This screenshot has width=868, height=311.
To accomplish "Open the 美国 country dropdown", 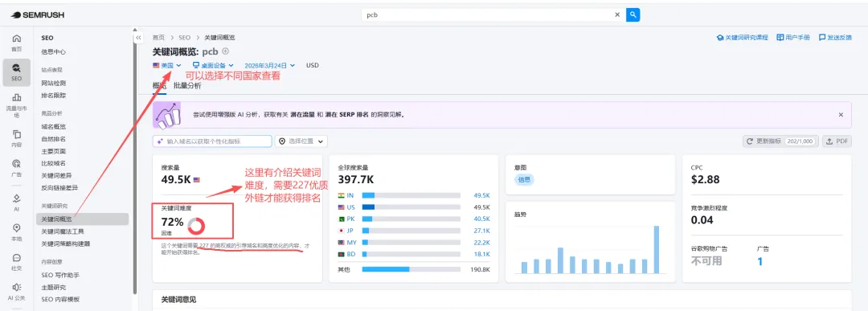I will [167, 65].
